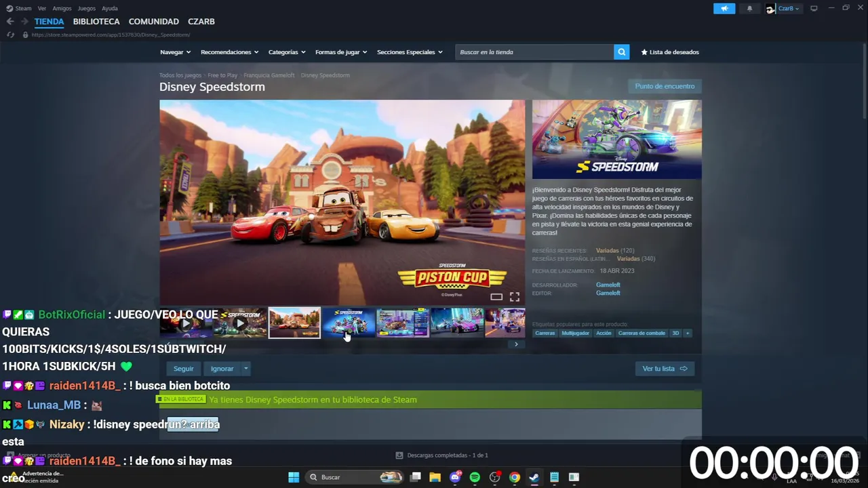Open the Amigos menu

(x=62, y=8)
